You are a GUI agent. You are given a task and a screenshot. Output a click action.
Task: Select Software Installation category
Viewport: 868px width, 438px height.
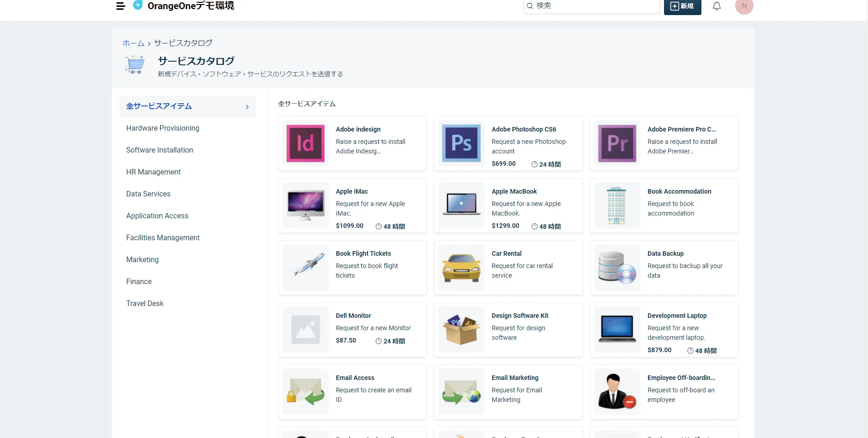[x=160, y=150]
